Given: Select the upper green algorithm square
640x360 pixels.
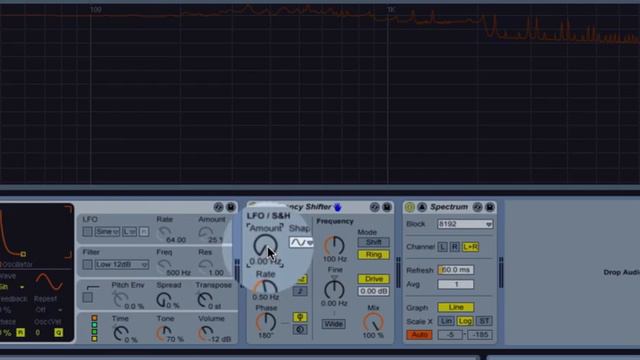Looking at the screenshot, I should tap(94, 325).
